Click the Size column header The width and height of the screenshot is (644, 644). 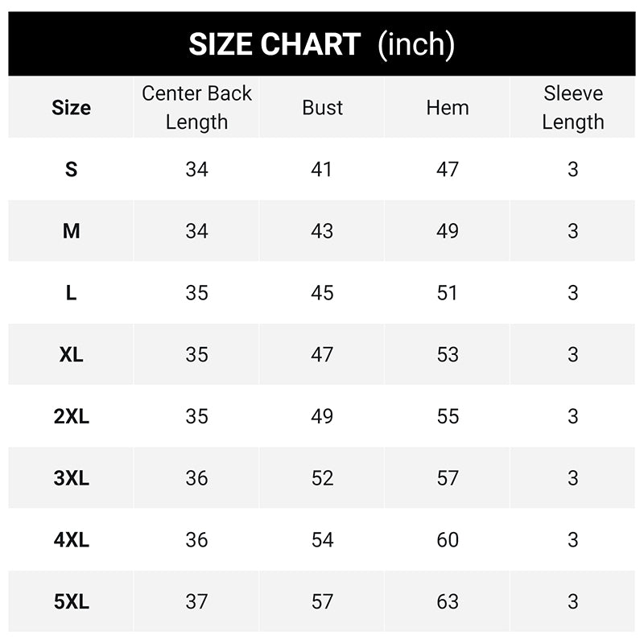[71, 108]
